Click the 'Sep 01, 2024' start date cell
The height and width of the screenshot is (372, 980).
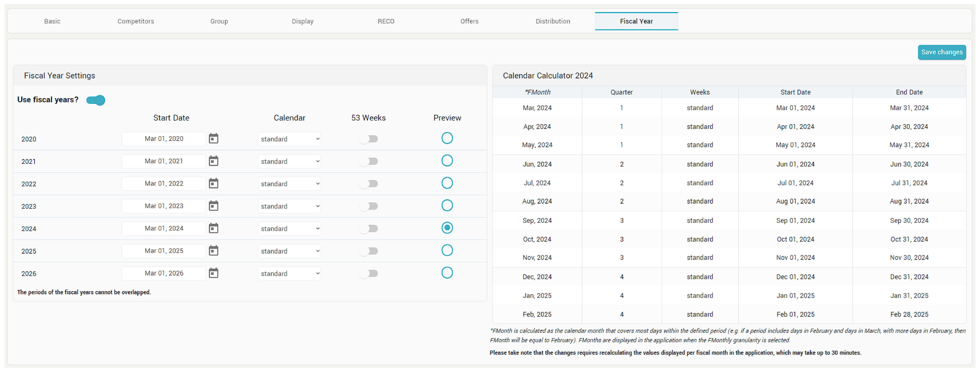pyautogui.click(x=796, y=221)
